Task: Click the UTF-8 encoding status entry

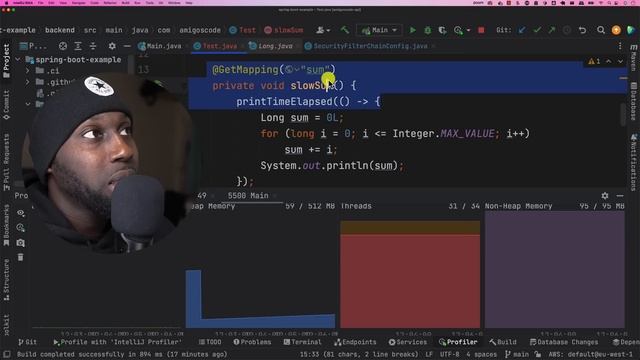Action: tap(449, 354)
